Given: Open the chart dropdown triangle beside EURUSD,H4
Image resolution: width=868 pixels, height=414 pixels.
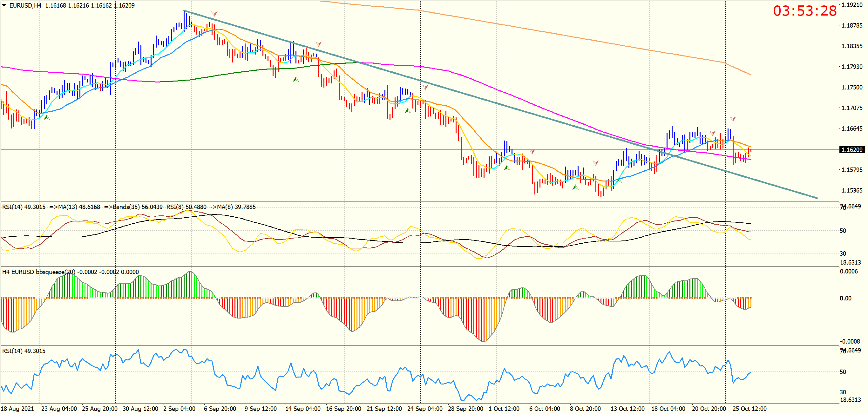Looking at the screenshot, I should 4,5.
